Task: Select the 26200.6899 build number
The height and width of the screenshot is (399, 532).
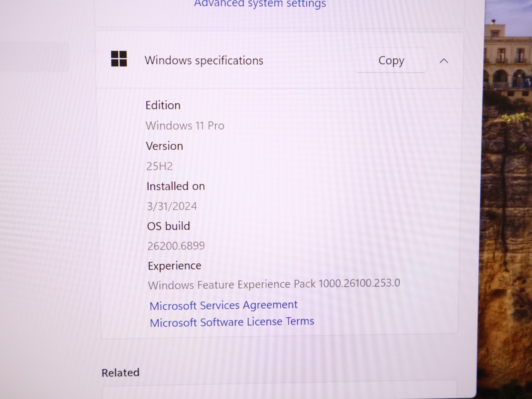Action: (x=176, y=246)
